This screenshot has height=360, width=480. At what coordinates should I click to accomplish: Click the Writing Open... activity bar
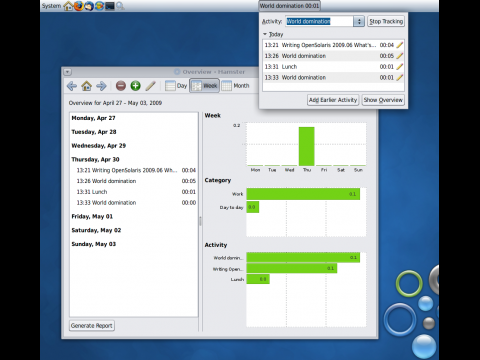pyautogui.click(x=292, y=268)
